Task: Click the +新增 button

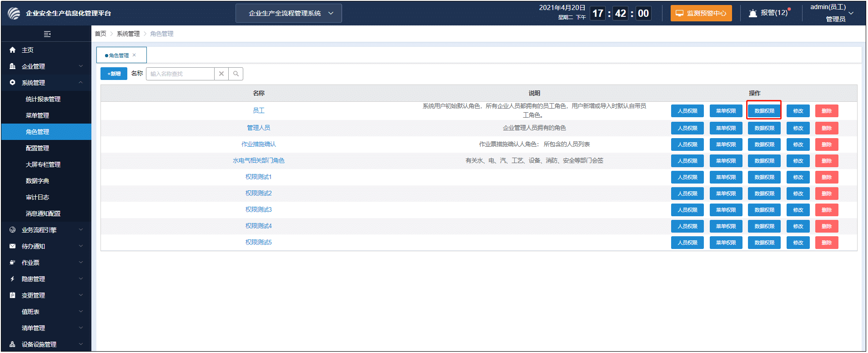Action: pyautogui.click(x=114, y=74)
